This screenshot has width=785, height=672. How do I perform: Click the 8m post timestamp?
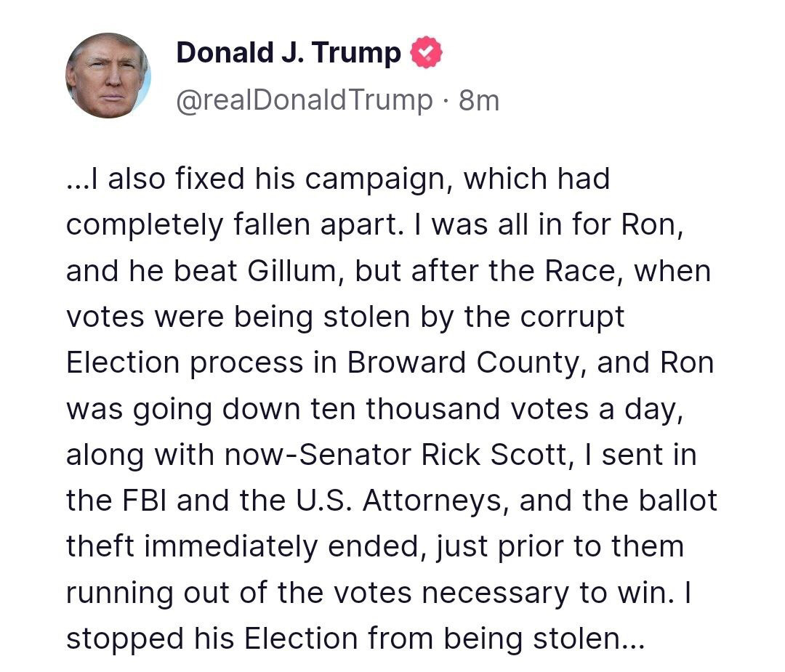click(x=479, y=100)
